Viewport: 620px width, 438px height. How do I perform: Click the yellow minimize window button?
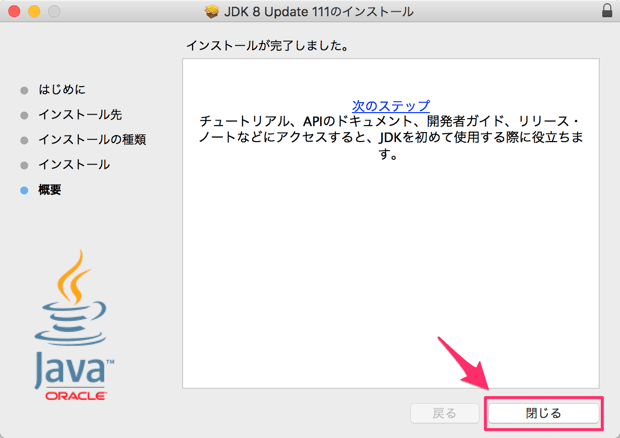(34, 11)
